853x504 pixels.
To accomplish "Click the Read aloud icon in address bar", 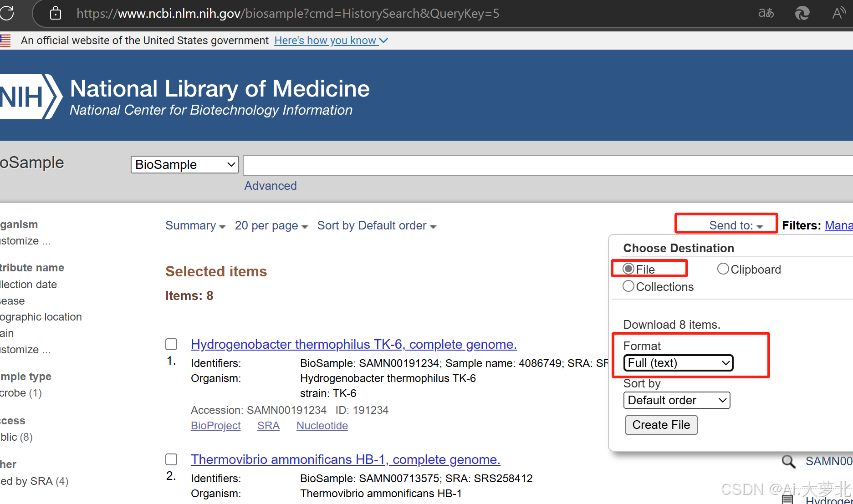I will pos(839,13).
